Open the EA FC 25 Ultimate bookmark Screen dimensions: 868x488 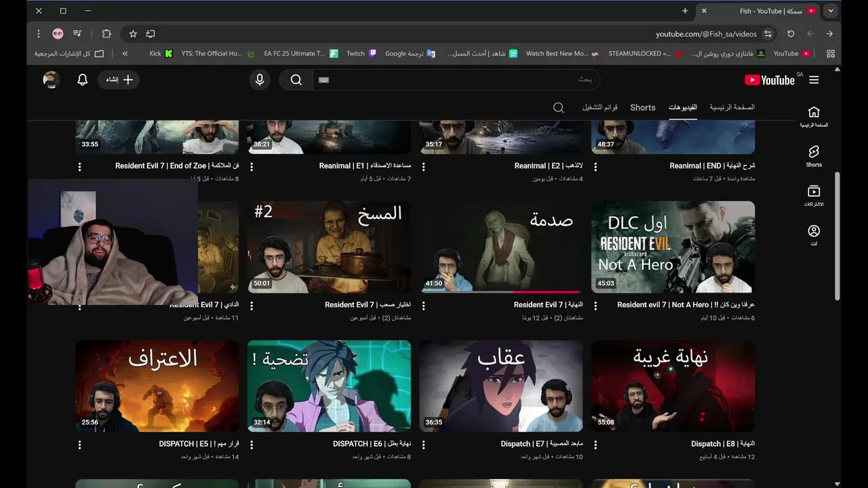point(300,54)
